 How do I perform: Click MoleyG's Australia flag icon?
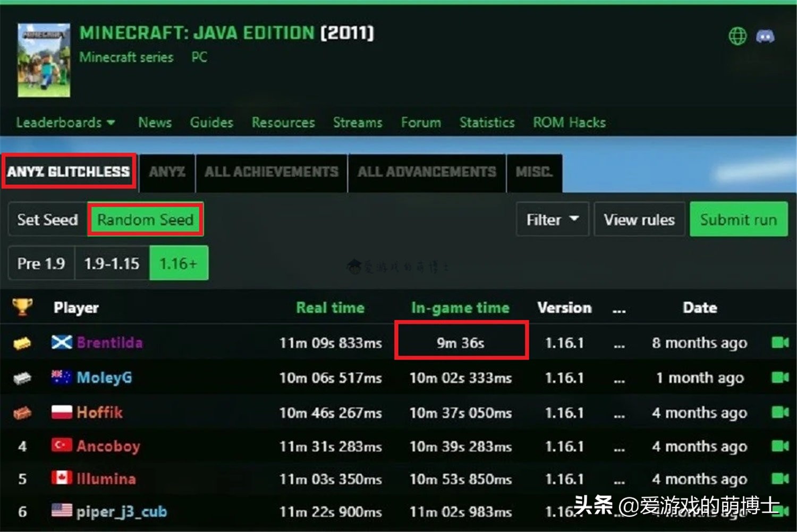[62, 377]
